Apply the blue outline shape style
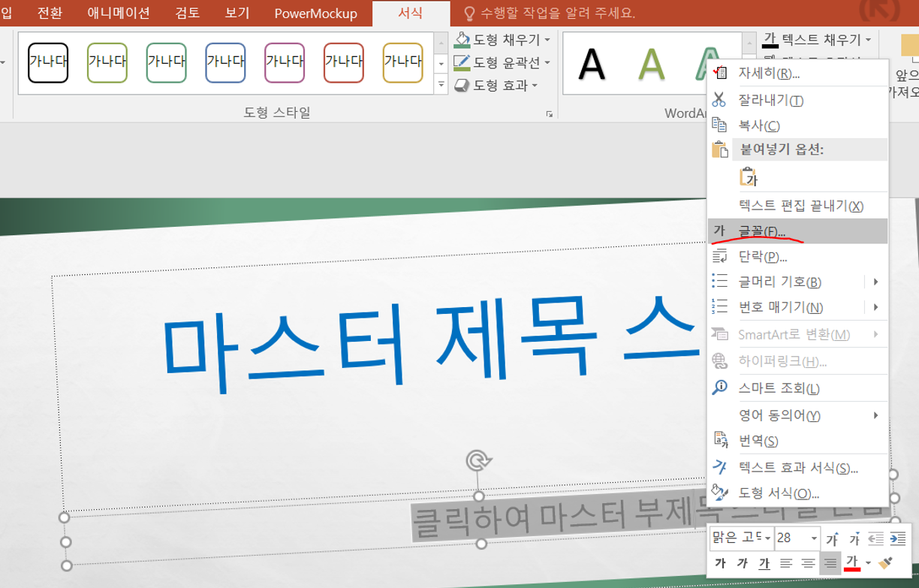 (x=226, y=62)
